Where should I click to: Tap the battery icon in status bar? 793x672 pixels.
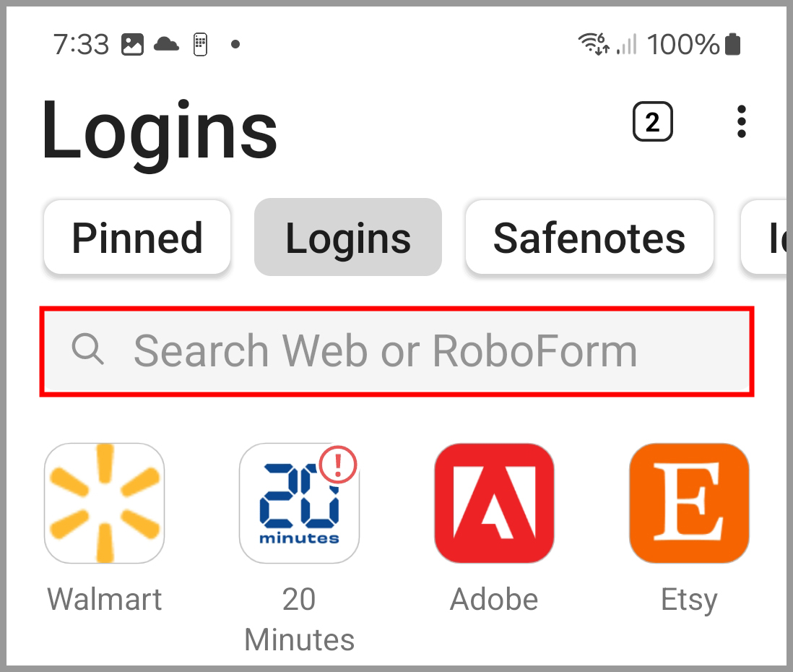tap(733, 44)
